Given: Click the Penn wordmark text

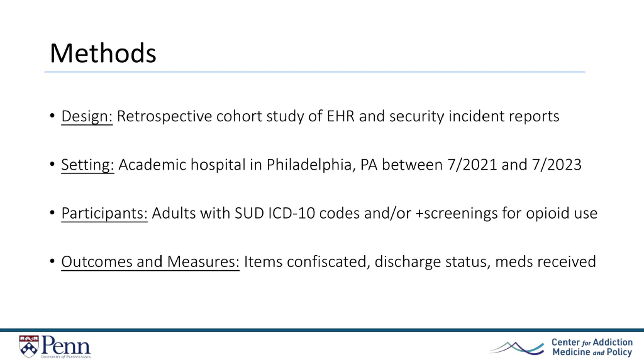Looking at the screenshot, I should [66, 345].
